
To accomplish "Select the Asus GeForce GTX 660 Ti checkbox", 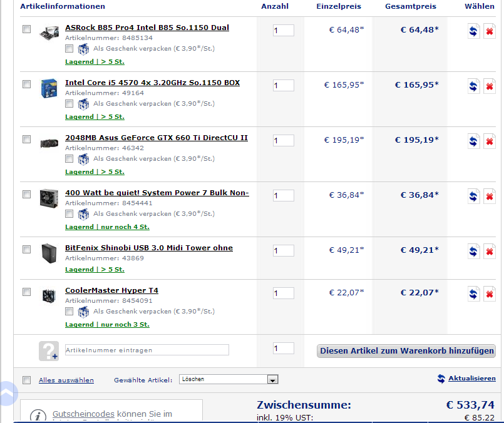I will coord(27,140).
